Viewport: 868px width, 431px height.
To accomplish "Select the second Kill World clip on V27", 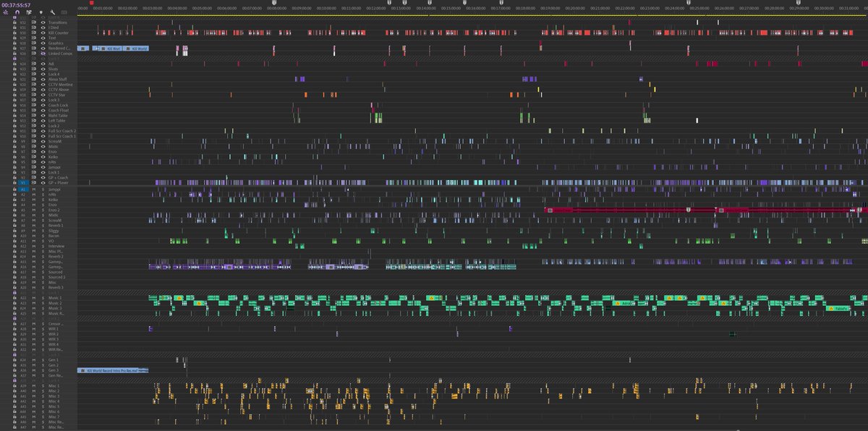I will pyautogui.click(x=137, y=48).
